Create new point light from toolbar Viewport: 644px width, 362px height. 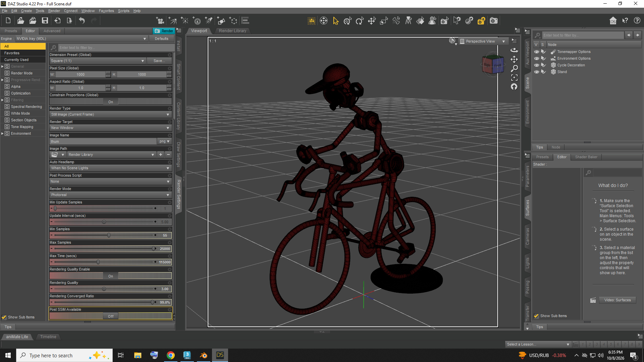184,21
